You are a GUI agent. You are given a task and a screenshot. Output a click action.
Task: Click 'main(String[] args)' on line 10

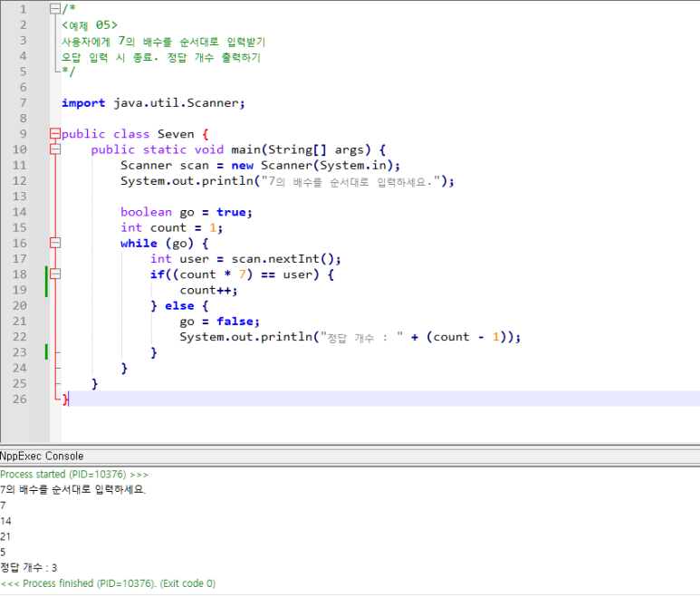click(301, 149)
